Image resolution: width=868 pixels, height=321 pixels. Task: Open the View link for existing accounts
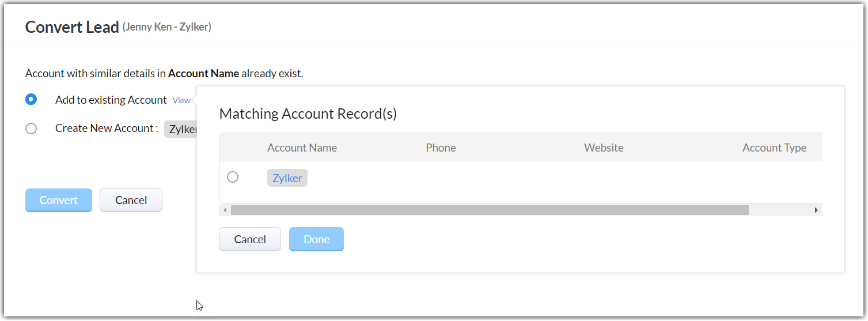[181, 100]
